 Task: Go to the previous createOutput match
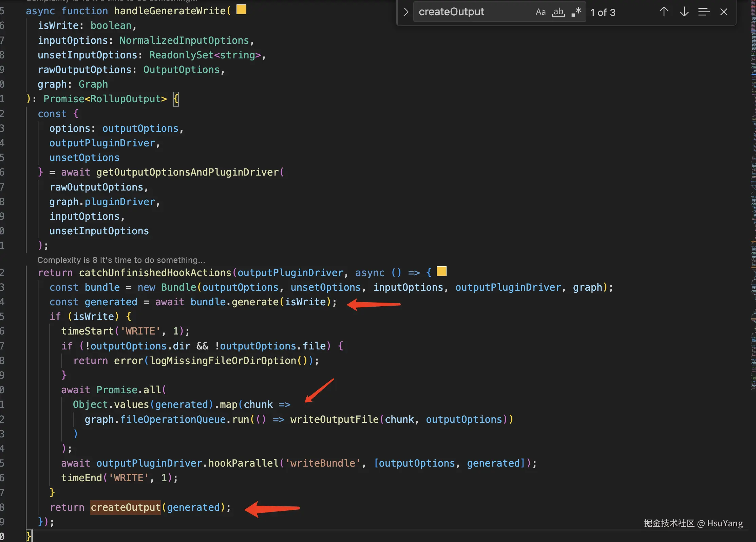coord(664,12)
